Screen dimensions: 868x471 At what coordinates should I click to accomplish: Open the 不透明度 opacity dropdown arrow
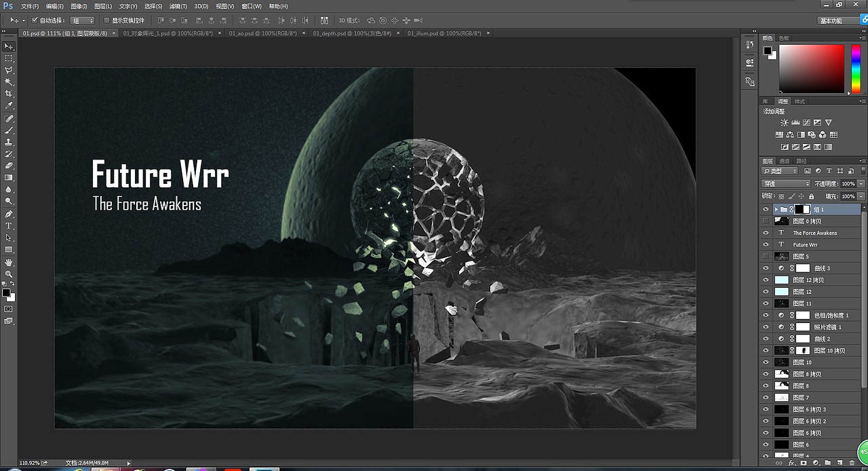pyautogui.click(x=861, y=184)
